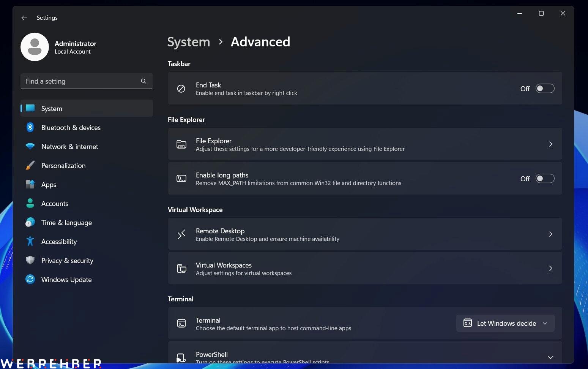
Task: Click the Taskbar section heading
Action: click(x=179, y=63)
